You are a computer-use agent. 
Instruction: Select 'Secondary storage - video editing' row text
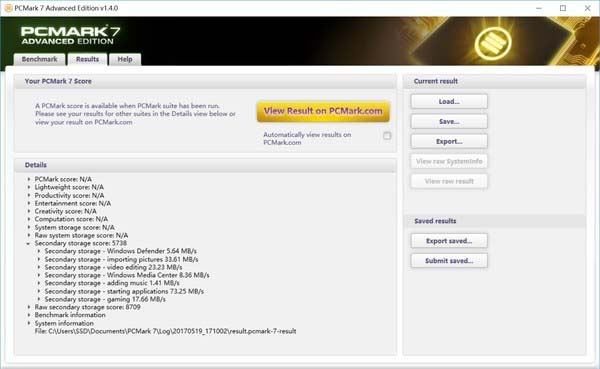pos(113,267)
